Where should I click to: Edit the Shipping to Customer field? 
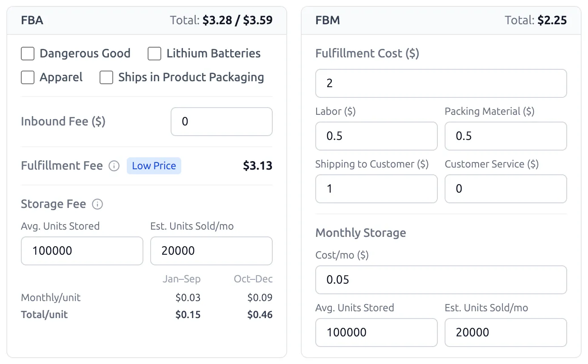click(377, 189)
